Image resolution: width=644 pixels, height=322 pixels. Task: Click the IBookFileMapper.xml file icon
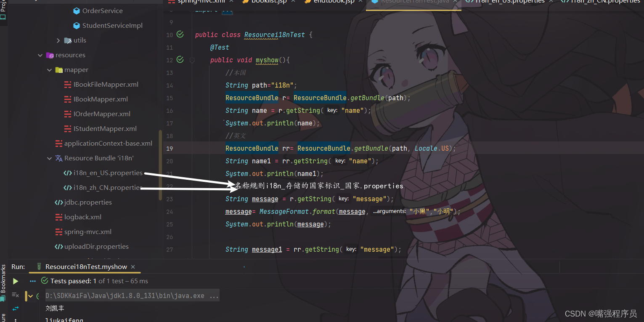pos(67,85)
